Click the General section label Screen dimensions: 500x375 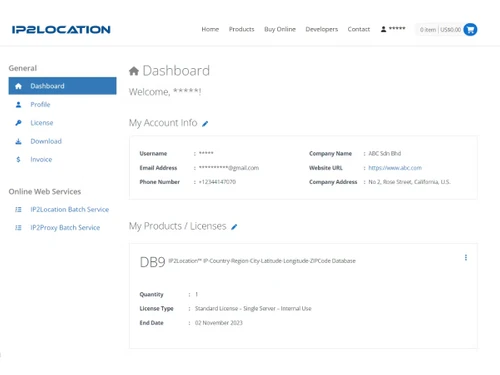click(23, 68)
